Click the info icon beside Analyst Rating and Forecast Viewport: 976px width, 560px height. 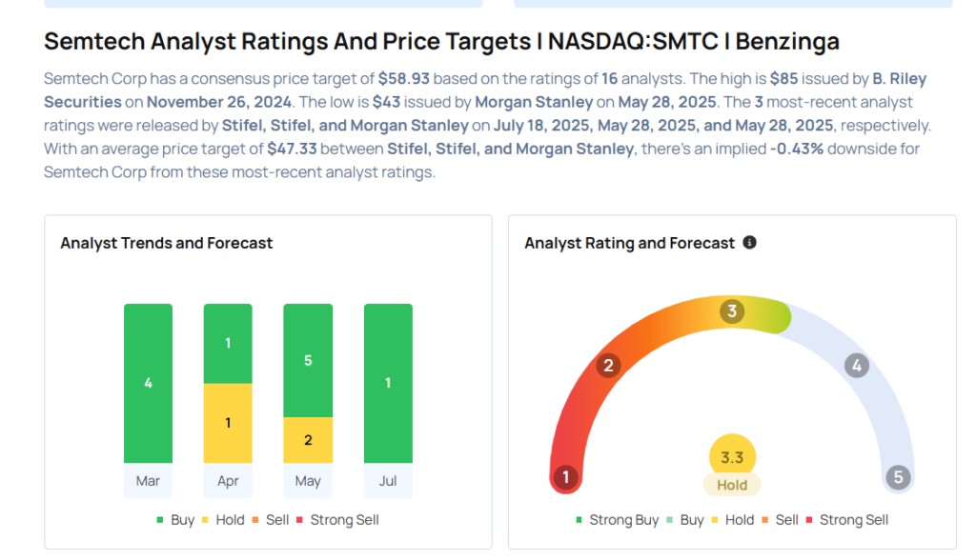point(749,243)
